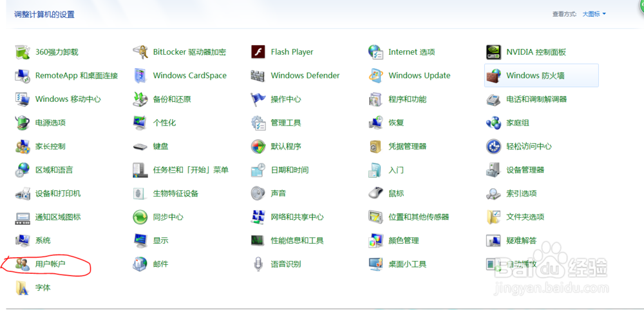Open NVIDIA 控制面板 icon
This screenshot has height=310, width=644.
[x=493, y=52]
